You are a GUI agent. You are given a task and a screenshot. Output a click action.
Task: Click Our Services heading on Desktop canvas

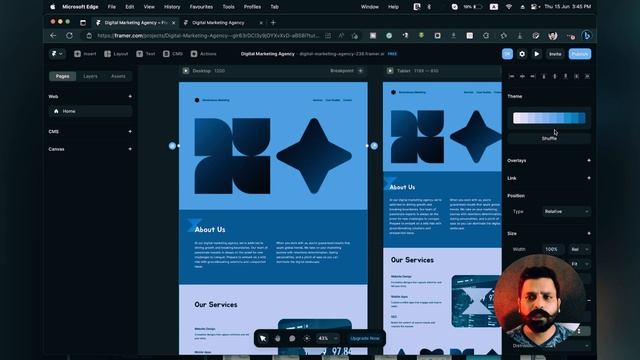pyautogui.click(x=216, y=304)
